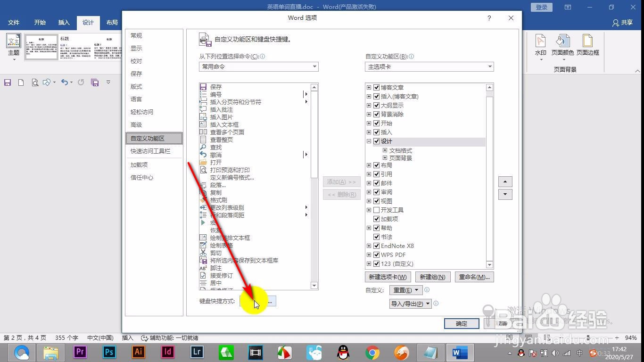The image size is (644, 362).
Task: Click the 登录 sign-in button
Action: click(x=542, y=7)
